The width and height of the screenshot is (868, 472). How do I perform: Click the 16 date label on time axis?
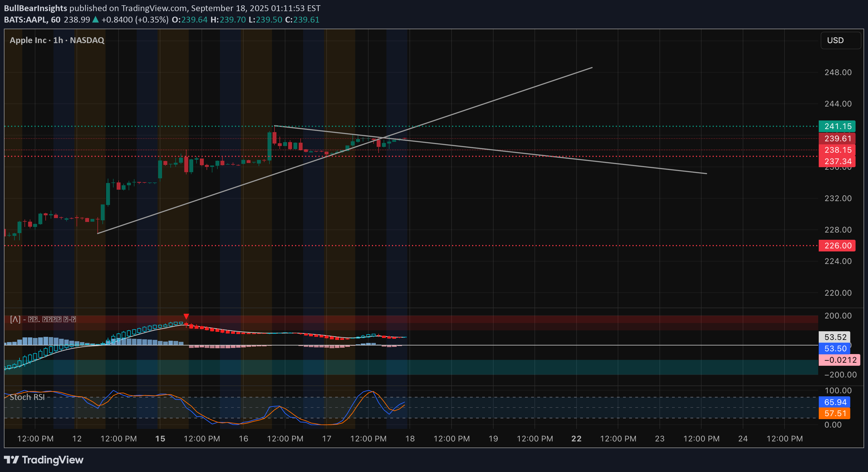[x=243, y=439]
